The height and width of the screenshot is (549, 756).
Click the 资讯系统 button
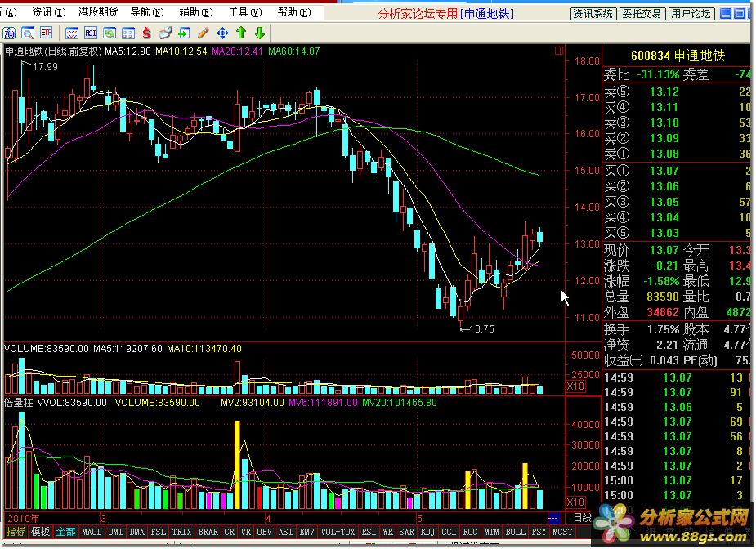593,14
